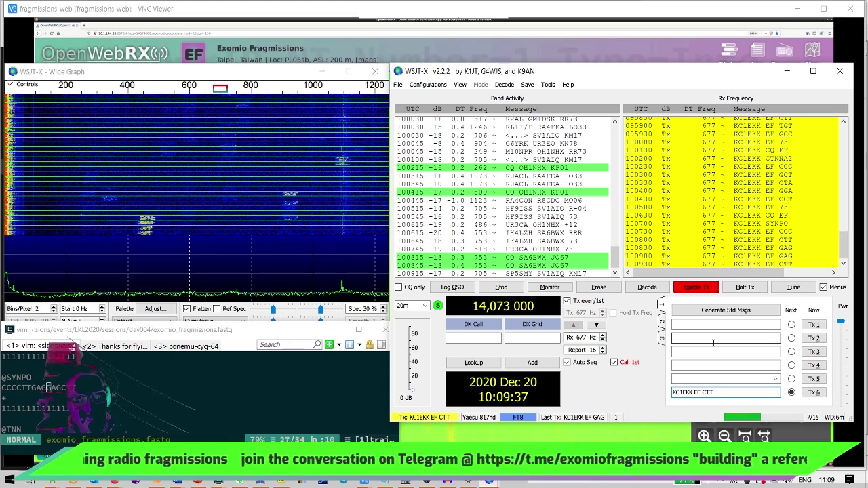Expand the Tx 5 message dropdown
Viewport: 868px width, 488px height.
[775, 379]
